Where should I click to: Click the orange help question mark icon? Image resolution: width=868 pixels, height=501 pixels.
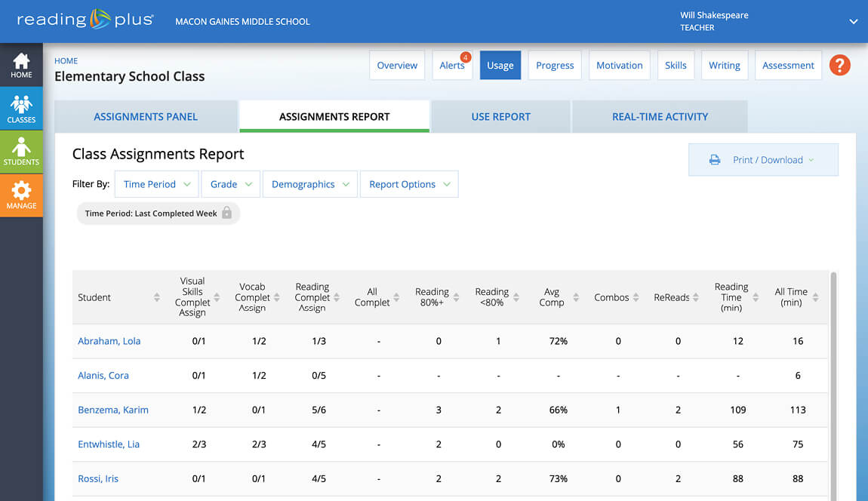click(x=839, y=66)
